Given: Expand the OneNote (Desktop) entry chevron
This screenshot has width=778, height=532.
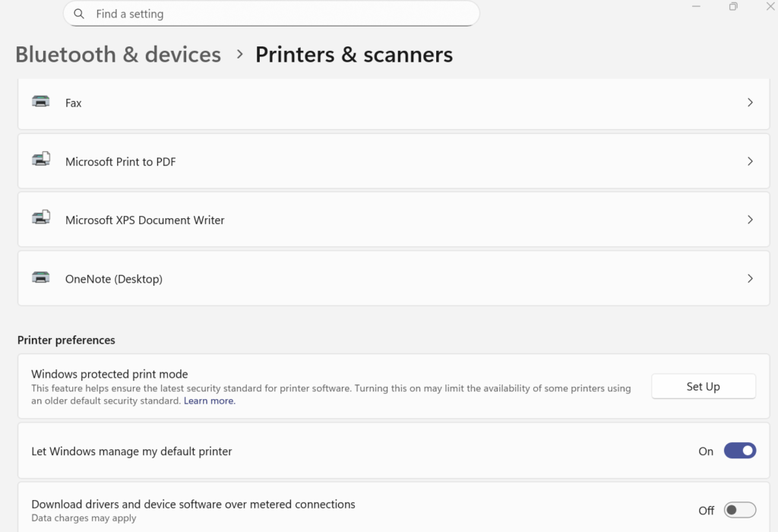Looking at the screenshot, I should 750,278.
